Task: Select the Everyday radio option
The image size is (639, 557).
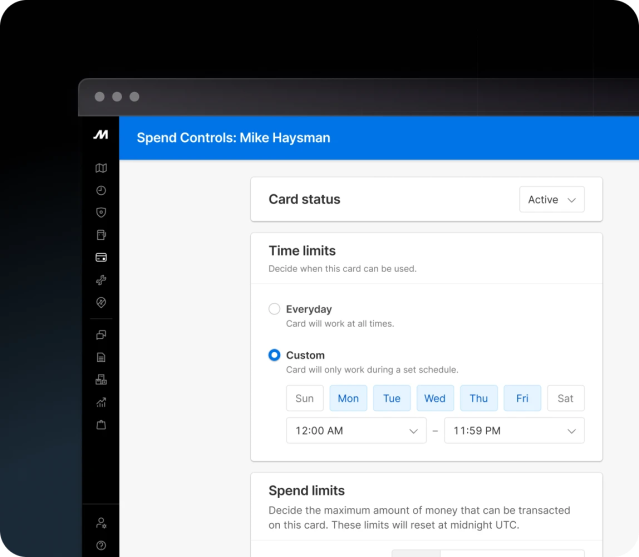Action: click(x=274, y=309)
